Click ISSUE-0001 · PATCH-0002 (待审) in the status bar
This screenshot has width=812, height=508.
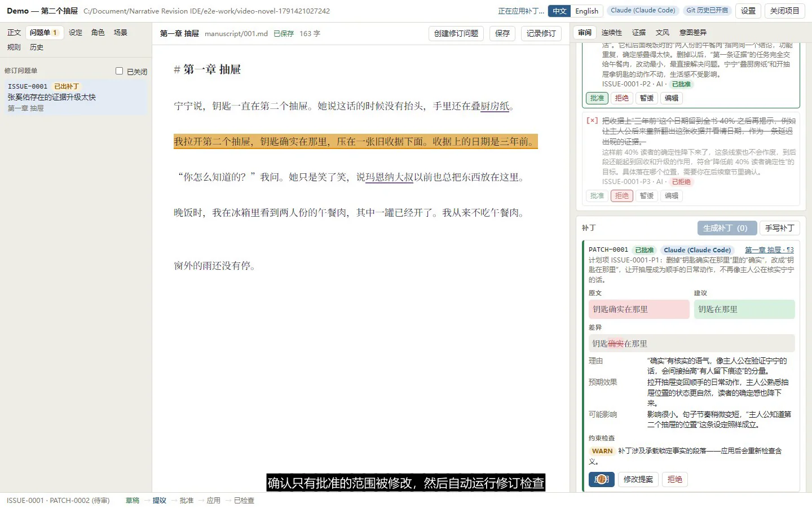click(58, 501)
